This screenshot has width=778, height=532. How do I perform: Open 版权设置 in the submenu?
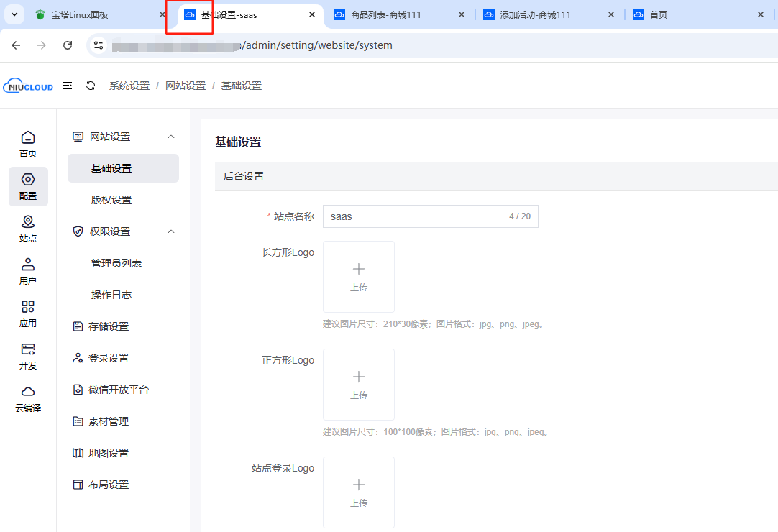(111, 200)
